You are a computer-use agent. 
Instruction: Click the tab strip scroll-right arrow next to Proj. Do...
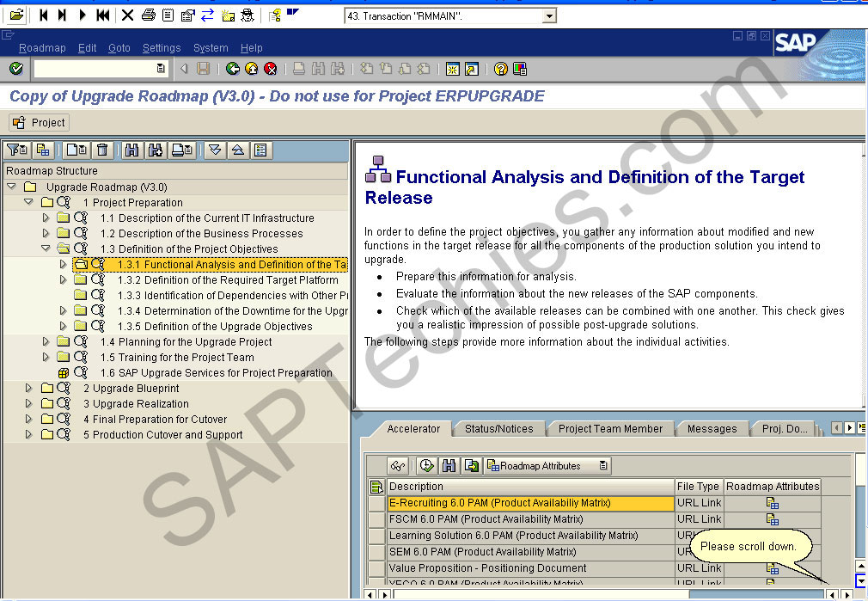849,428
